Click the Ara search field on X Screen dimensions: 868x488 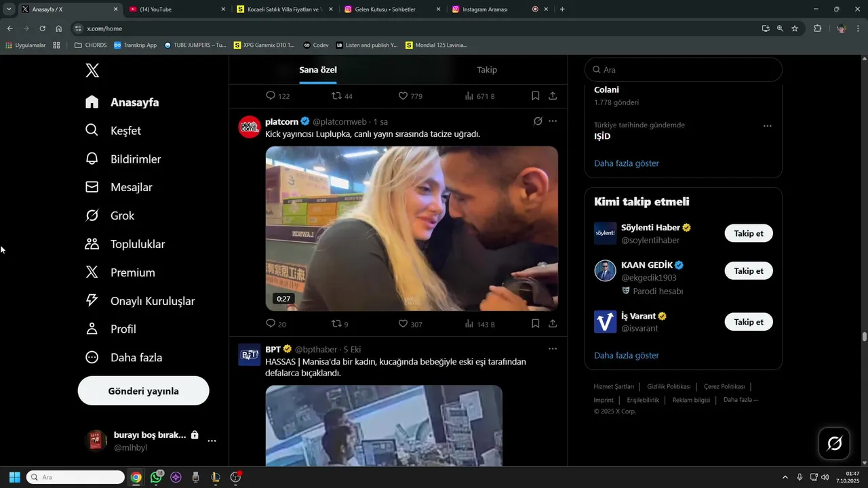click(x=684, y=70)
